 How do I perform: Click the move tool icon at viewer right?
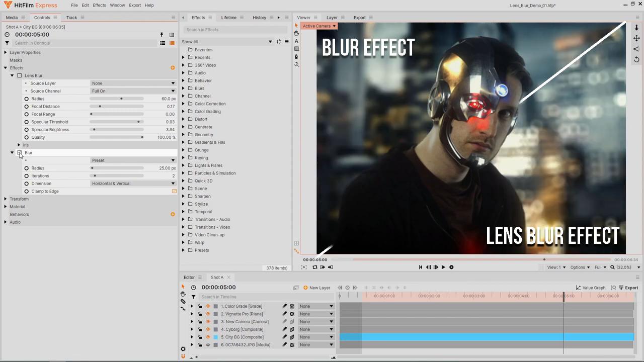pyautogui.click(x=636, y=38)
